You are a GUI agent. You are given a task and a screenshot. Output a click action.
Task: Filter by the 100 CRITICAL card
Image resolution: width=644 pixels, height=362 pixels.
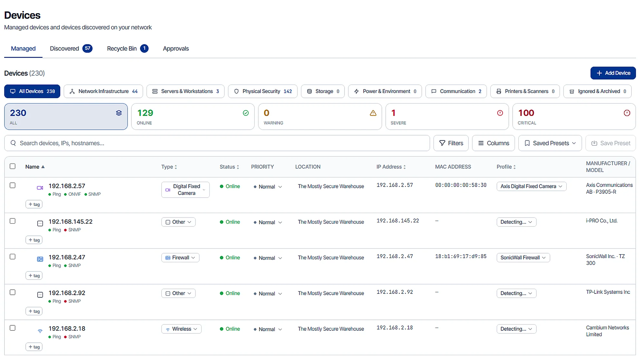point(574,116)
